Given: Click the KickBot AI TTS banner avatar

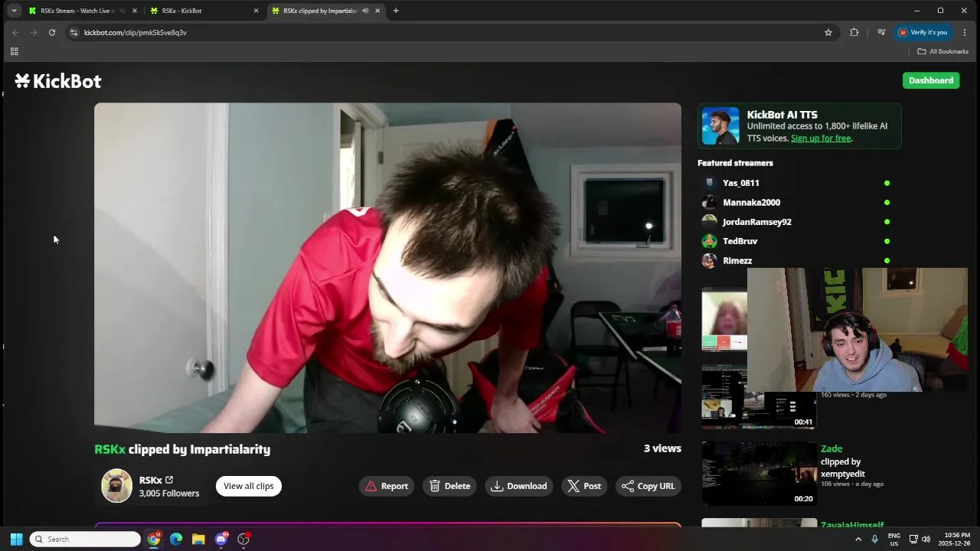Looking at the screenshot, I should tap(721, 126).
